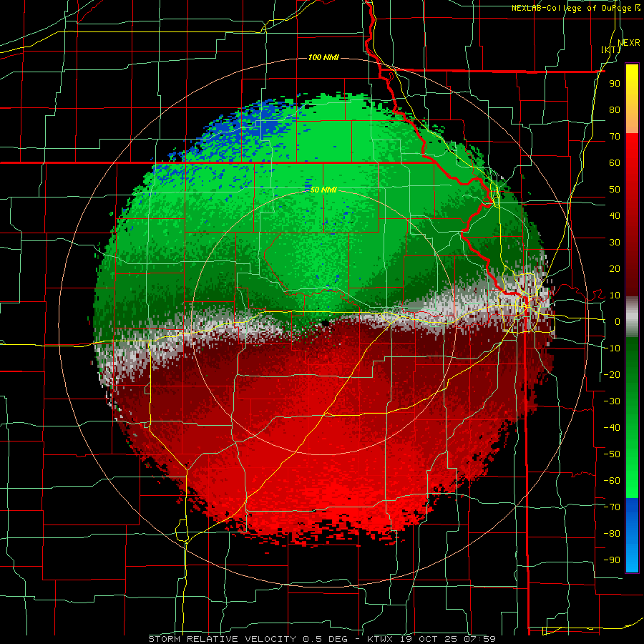Click the -50 value on velocity scale
Image resolution: width=644 pixels, height=644 pixels.
point(612,454)
